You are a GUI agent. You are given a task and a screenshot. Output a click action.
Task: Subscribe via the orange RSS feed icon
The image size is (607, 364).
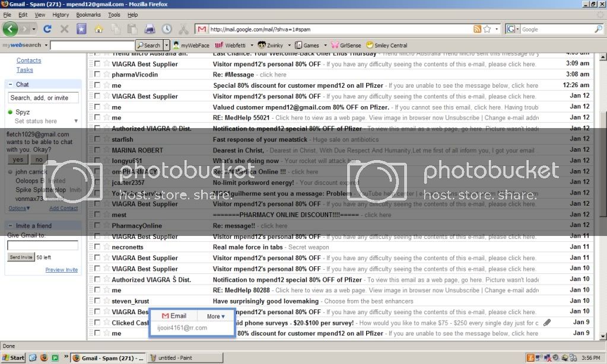[x=477, y=29]
